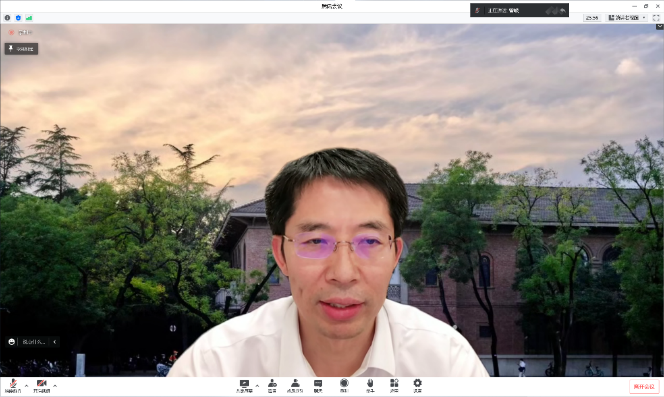Click the red leave meeting button
The height and width of the screenshot is (397, 664).
644,386
